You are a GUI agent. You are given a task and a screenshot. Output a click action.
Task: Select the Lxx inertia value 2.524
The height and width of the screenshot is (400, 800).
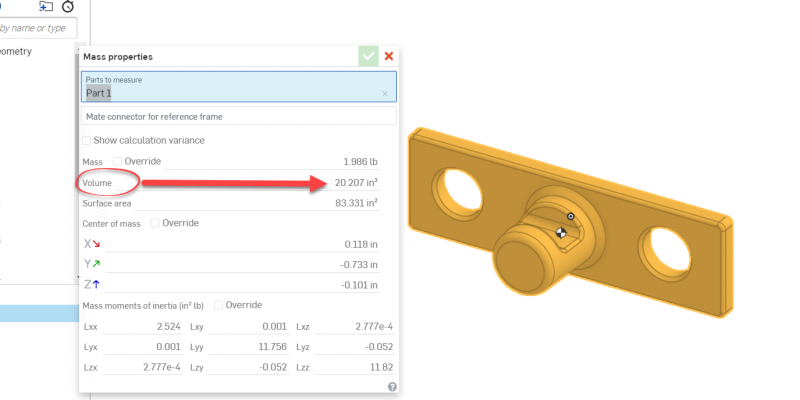pos(163,326)
